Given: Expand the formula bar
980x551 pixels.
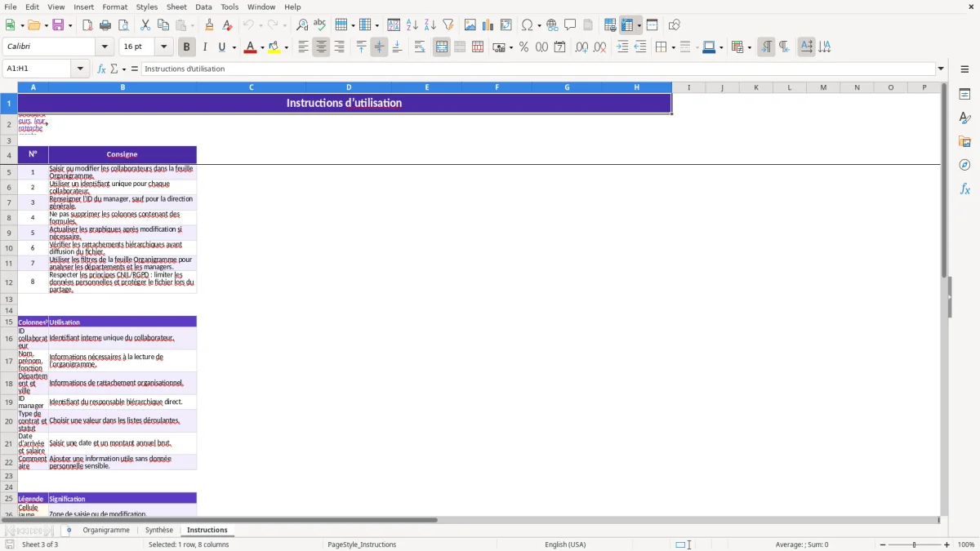Looking at the screenshot, I should point(941,69).
